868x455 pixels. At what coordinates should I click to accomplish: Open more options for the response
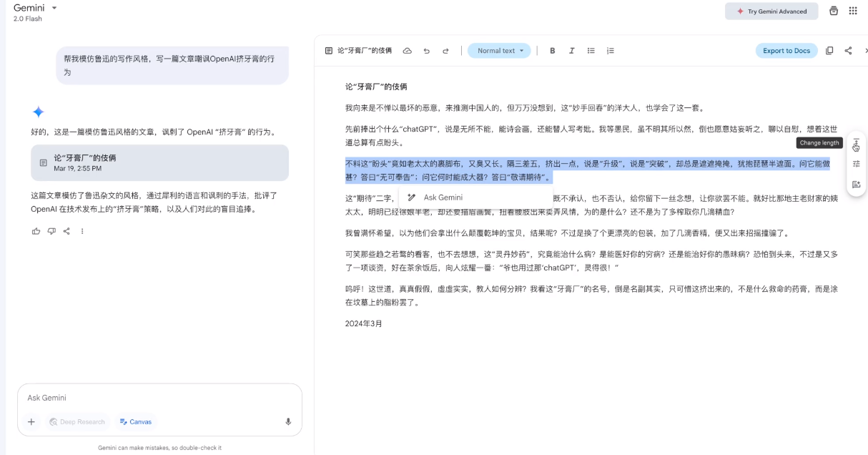point(82,231)
